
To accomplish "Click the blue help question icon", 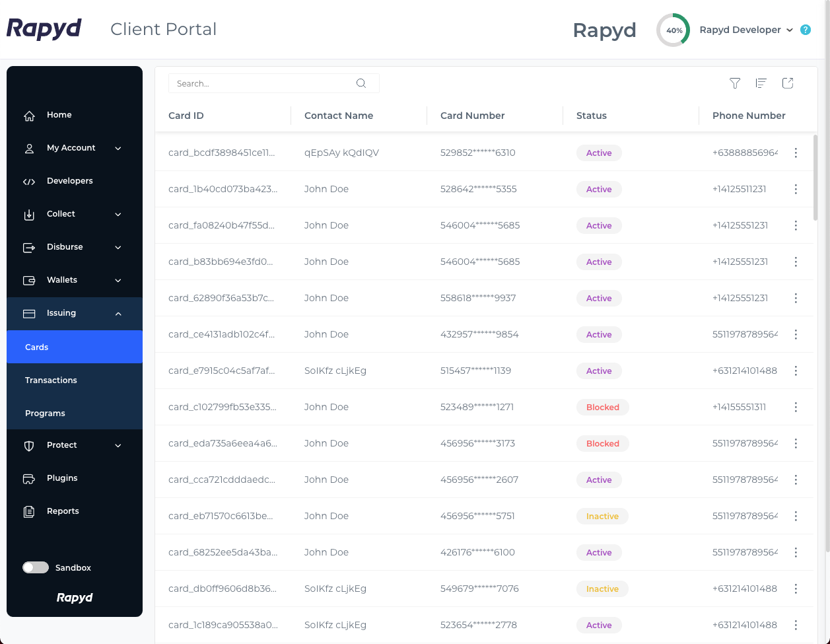I will [x=806, y=30].
